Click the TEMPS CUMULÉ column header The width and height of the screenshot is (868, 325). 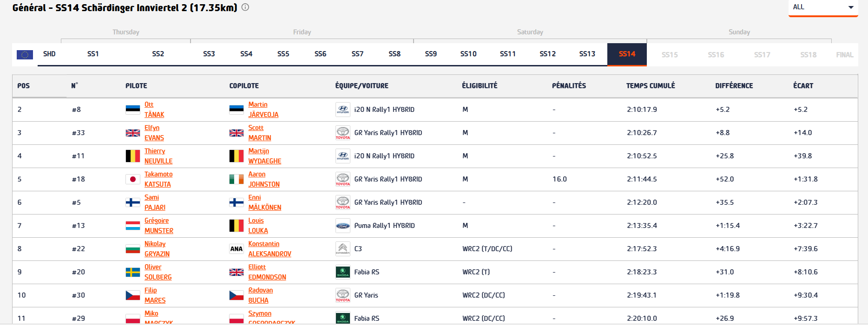651,86
